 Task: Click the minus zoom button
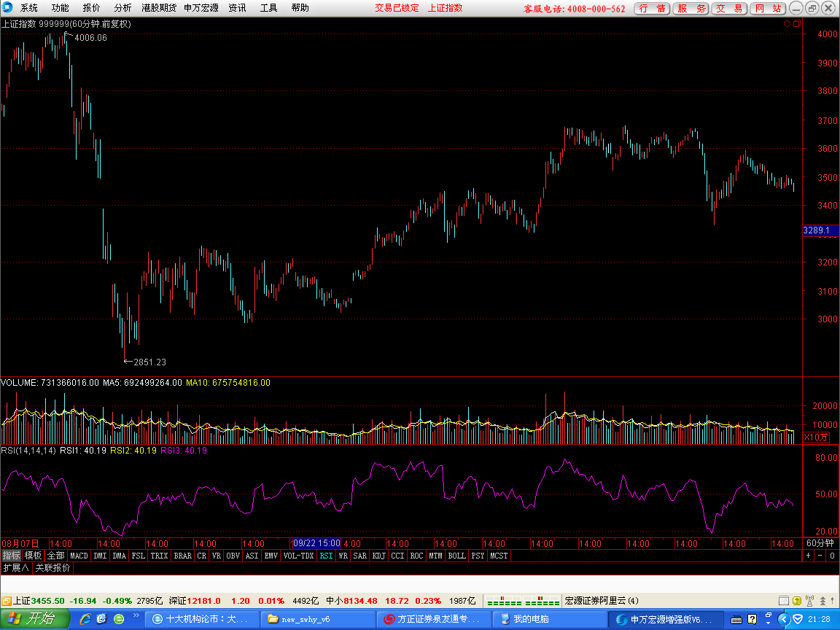point(820,556)
